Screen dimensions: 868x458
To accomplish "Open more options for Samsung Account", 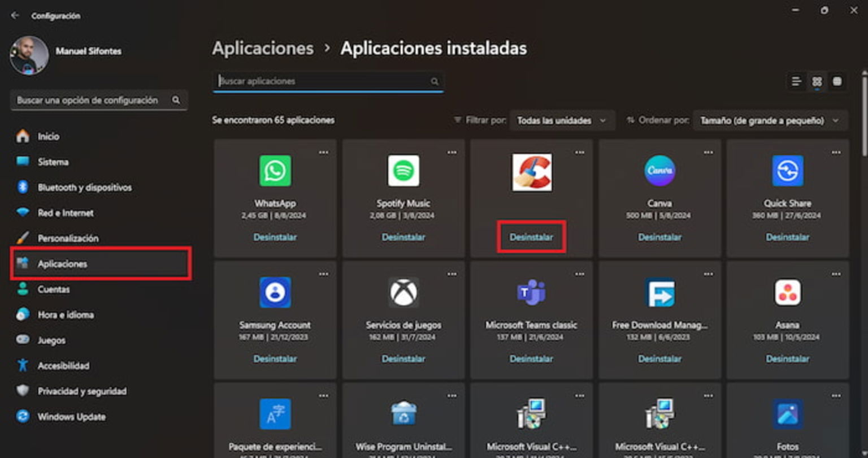I will tap(324, 274).
